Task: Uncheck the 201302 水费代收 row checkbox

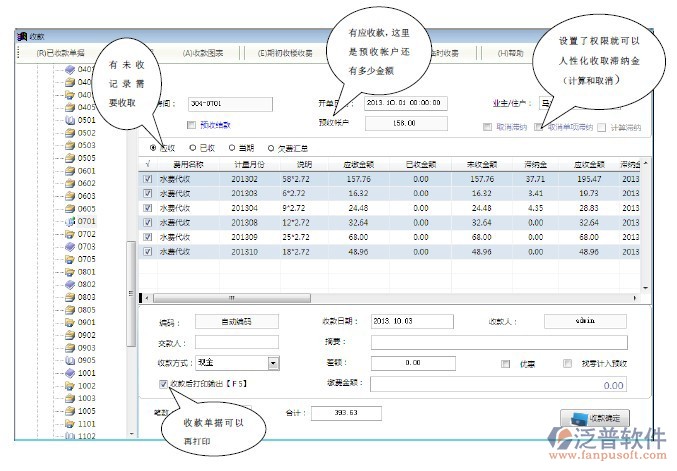Action: coord(148,179)
